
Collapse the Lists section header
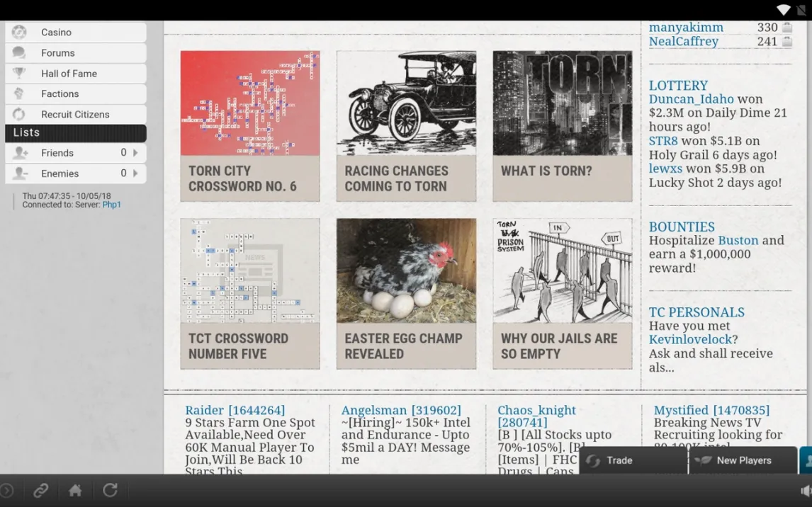75,133
